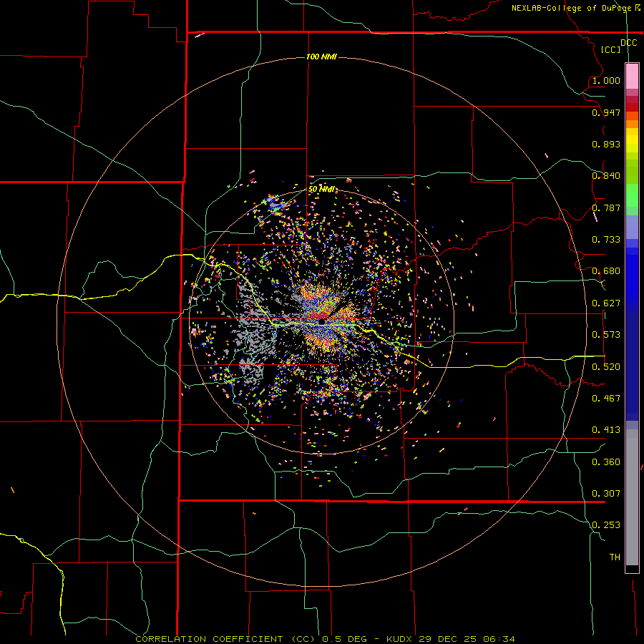Click the 0.947 scale value
This screenshot has width=644, height=644.
606,112
